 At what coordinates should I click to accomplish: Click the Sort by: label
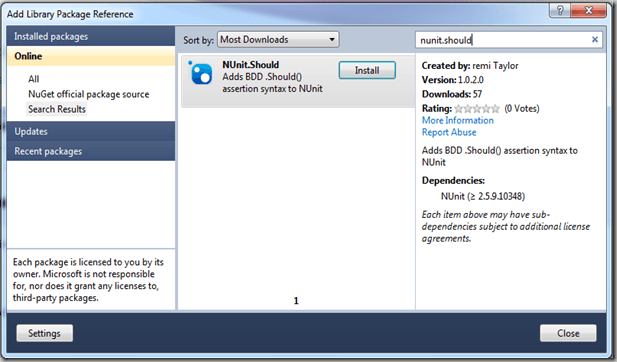click(x=198, y=40)
